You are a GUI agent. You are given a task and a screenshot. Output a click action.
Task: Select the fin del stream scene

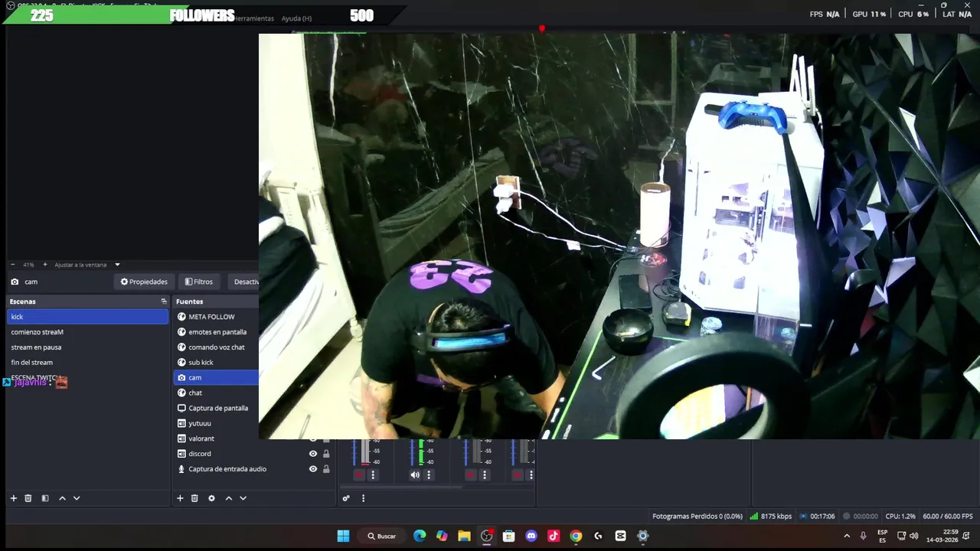87,362
